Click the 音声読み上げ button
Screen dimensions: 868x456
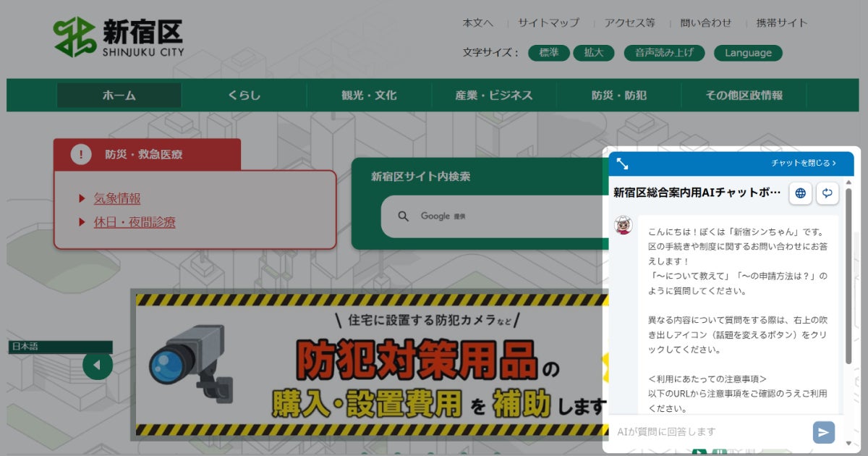664,53
